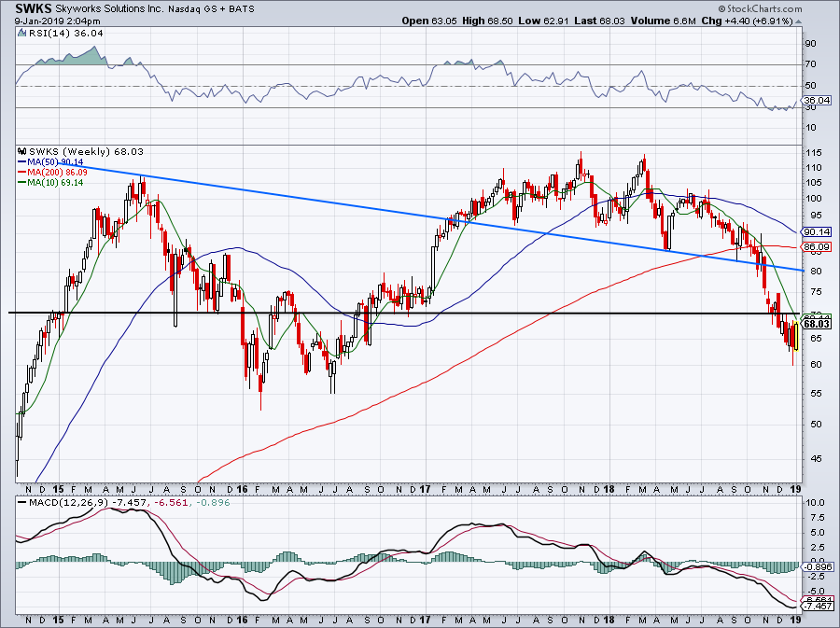Click the bold SWKS ticker symbol in header

(34, 8)
